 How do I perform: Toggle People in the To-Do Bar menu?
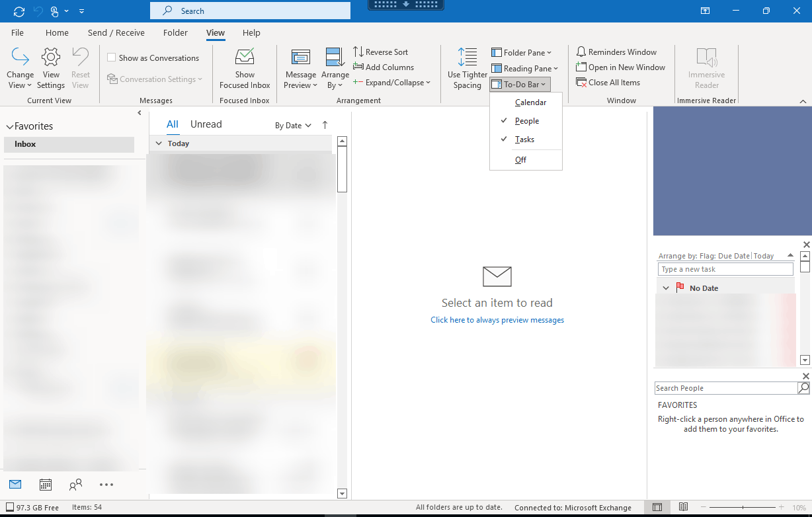[526, 120]
